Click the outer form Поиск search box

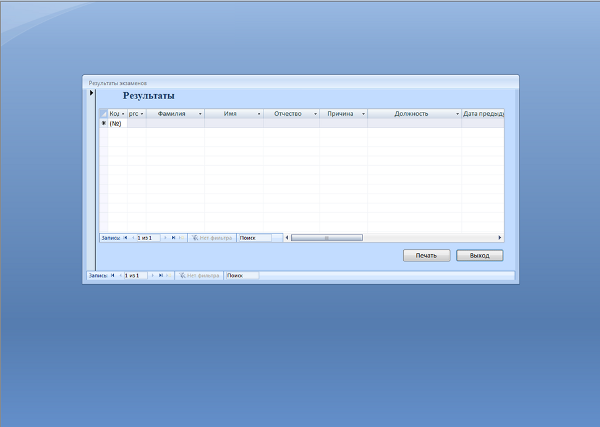pos(242,275)
